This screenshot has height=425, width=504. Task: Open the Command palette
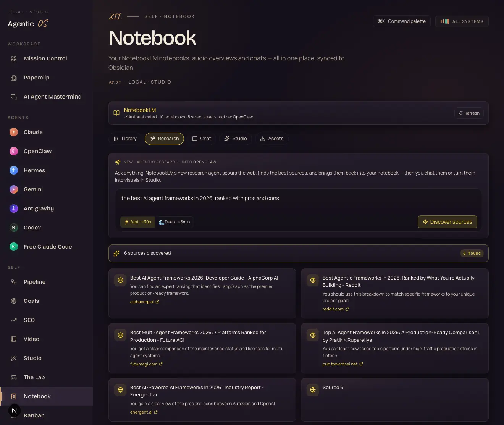pos(402,21)
